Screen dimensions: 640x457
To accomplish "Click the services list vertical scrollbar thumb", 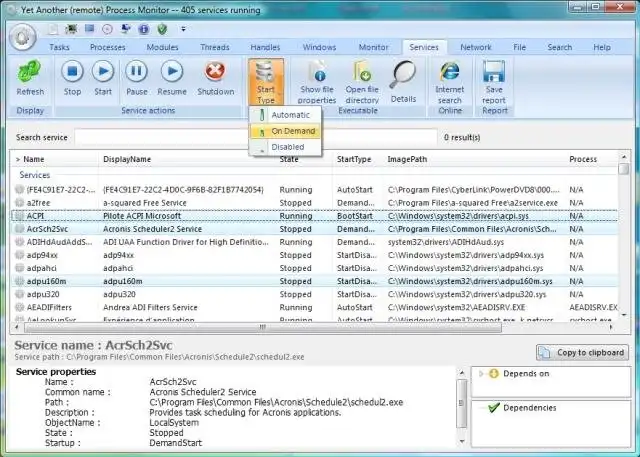I will coord(624,168).
